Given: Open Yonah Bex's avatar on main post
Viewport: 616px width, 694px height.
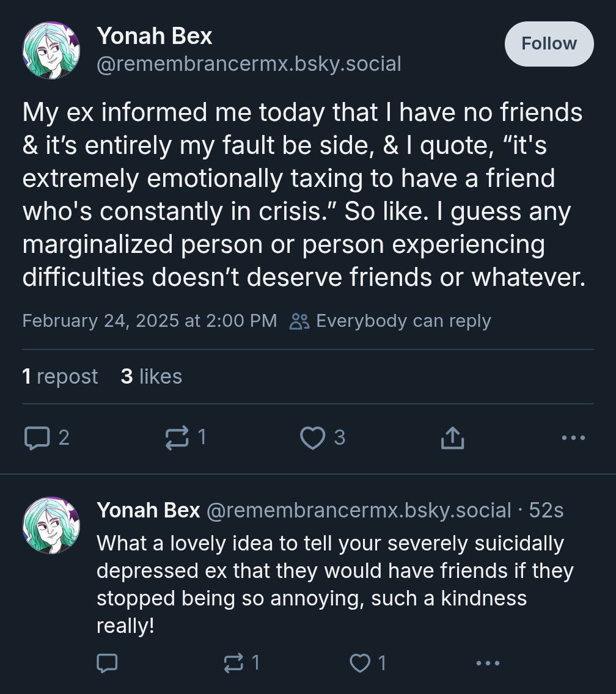Looking at the screenshot, I should 51,50.
